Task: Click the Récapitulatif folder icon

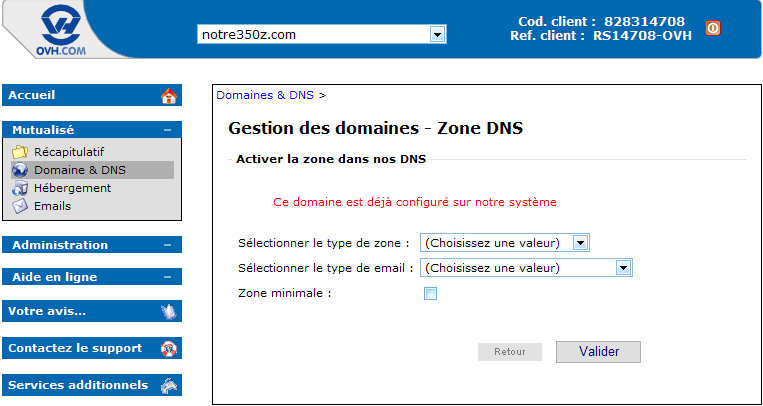Action: pos(20,152)
